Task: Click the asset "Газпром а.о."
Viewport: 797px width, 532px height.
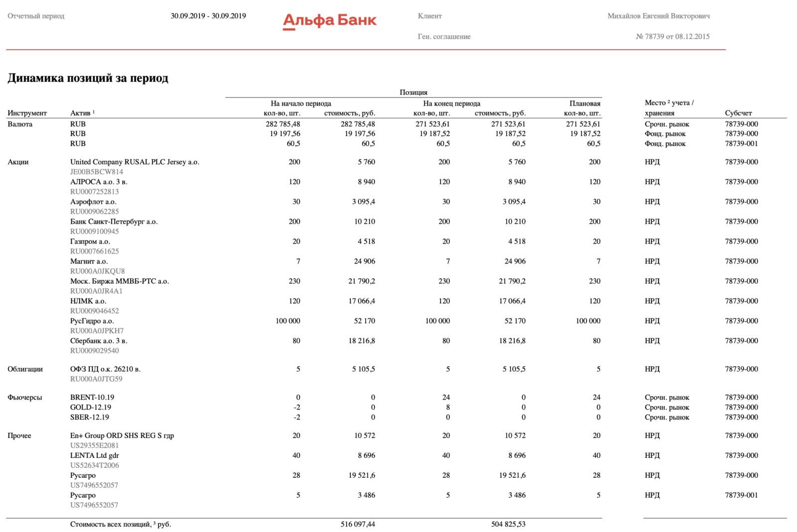Action: tap(90, 242)
